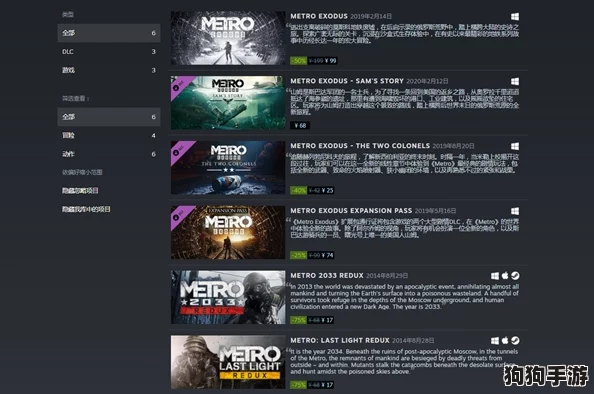Viewport: 594px width, 394px height.
Task: Click DLC badge on Sam's Story thumbnail
Action: 179,85
